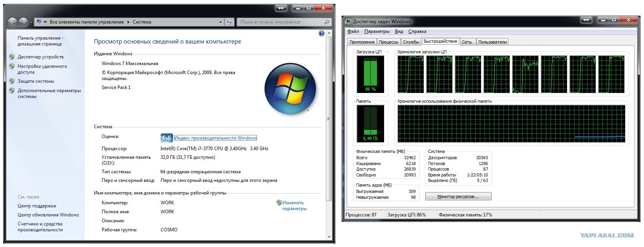
Task: Click shield icon next to Диспетчер устройств
Action: [12, 57]
